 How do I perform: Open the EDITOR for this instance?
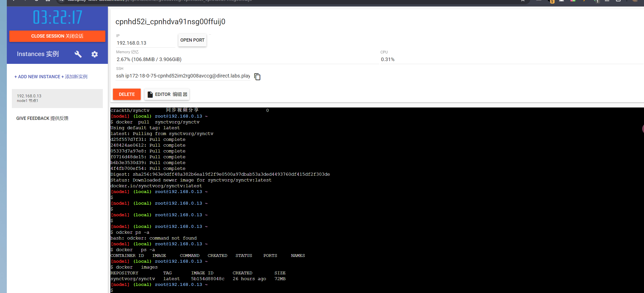pos(167,94)
